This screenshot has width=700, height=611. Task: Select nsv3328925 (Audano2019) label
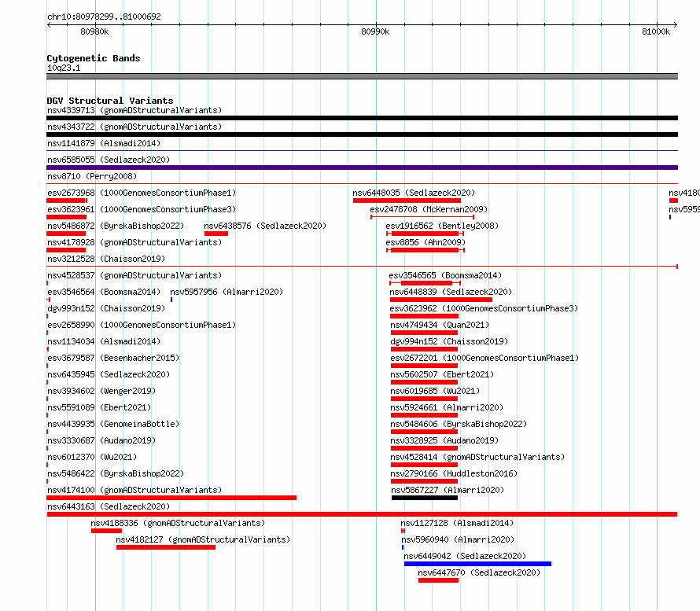tap(444, 440)
